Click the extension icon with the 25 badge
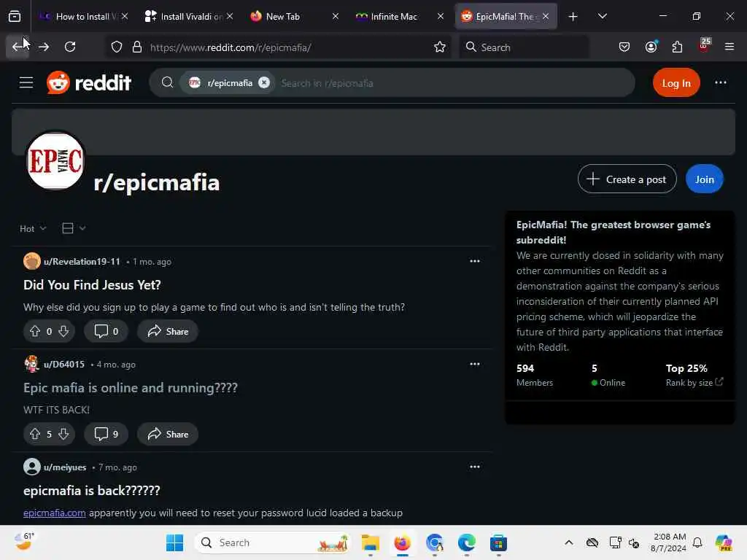 pos(704,45)
